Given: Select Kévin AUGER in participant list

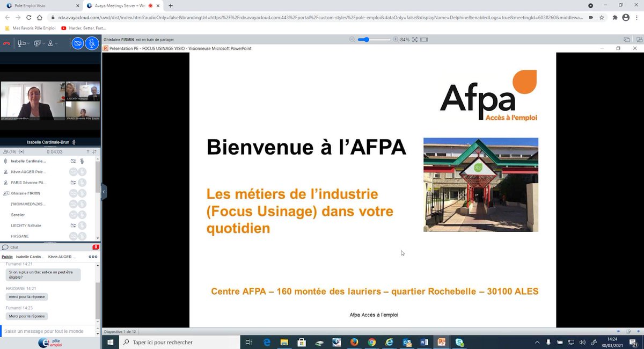Looking at the screenshot, I should pos(28,172).
